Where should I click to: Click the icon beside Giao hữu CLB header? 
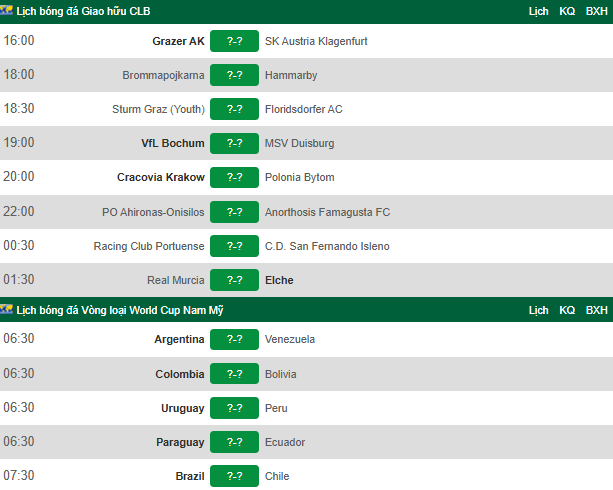click(6, 10)
